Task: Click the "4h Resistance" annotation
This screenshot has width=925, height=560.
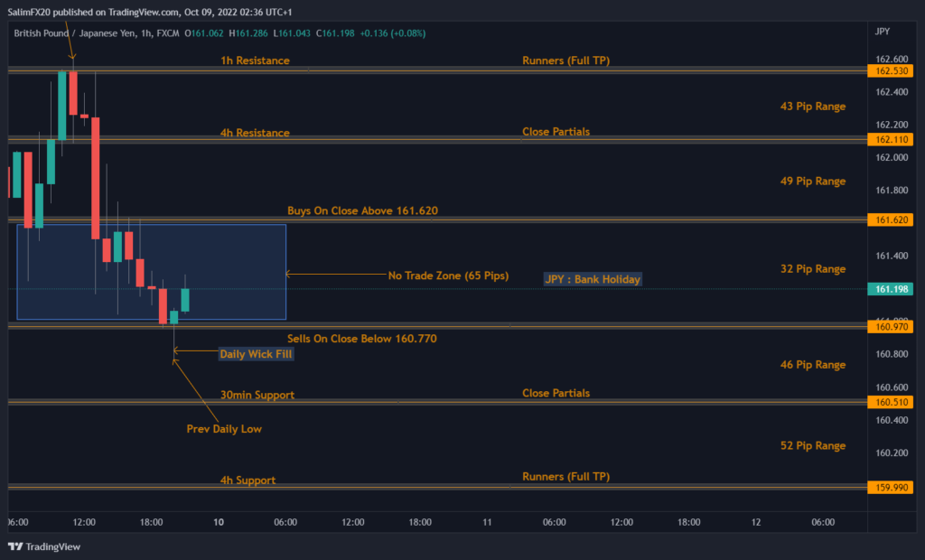Action: tap(255, 133)
